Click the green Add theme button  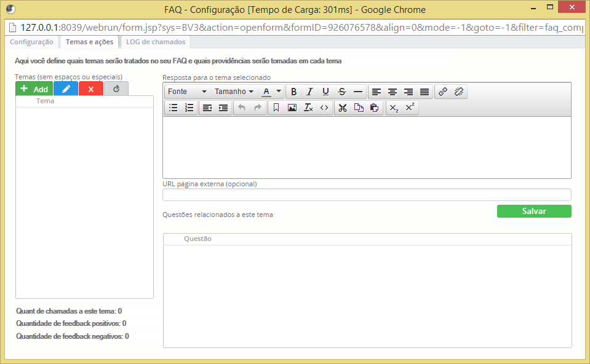[x=34, y=89]
